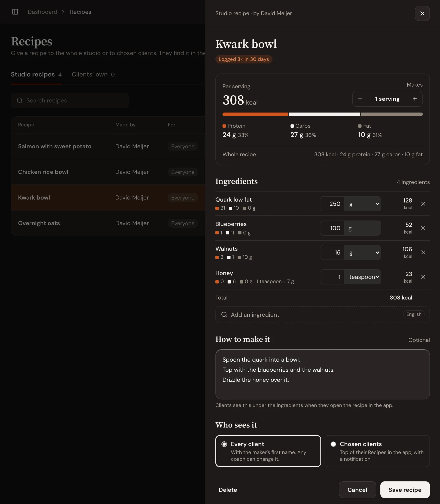The image size is (440, 504).
Task: Decrease servings with the minus button
Action: tap(360, 99)
